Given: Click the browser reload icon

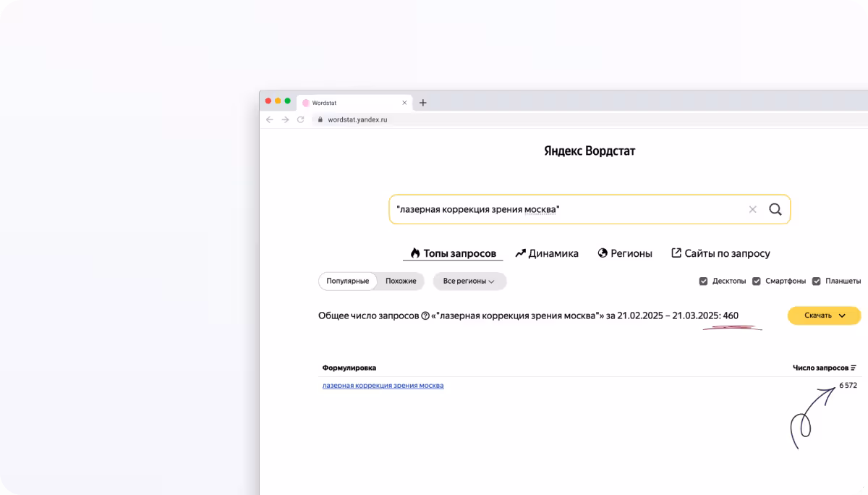Looking at the screenshot, I should (300, 119).
